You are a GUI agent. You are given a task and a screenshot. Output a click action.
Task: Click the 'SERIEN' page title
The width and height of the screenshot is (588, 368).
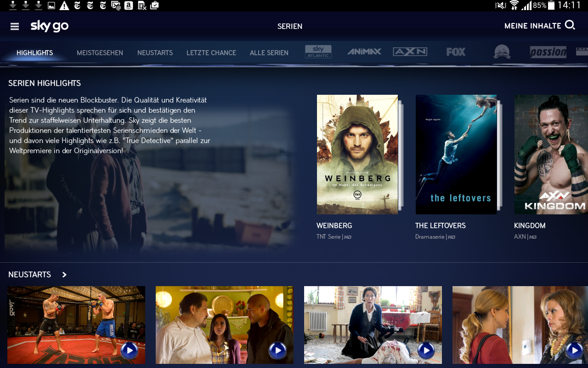pos(290,27)
